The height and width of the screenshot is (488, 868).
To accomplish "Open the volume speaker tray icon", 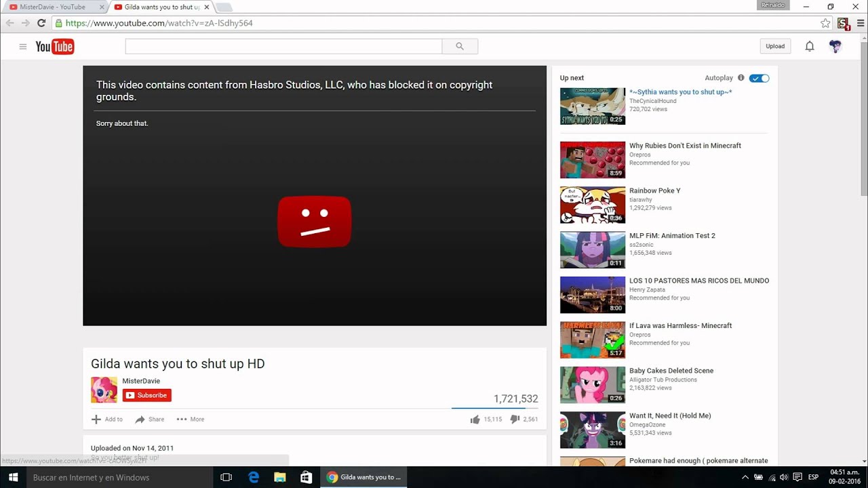I will (x=784, y=477).
